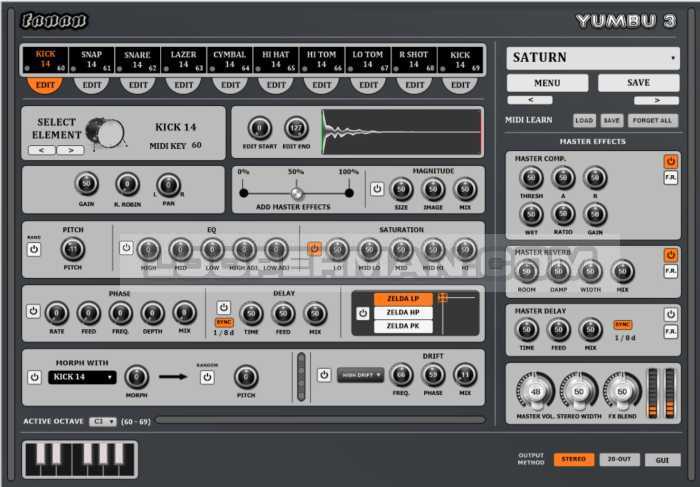Click the GUI button
The width and height of the screenshot is (700, 487).
click(x=662, y=460)
